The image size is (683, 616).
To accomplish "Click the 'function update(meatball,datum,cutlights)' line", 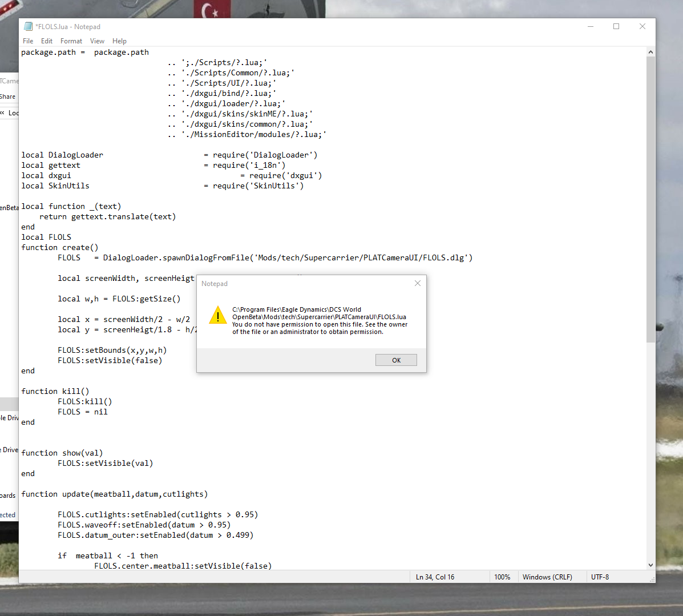I will point(115,494).
